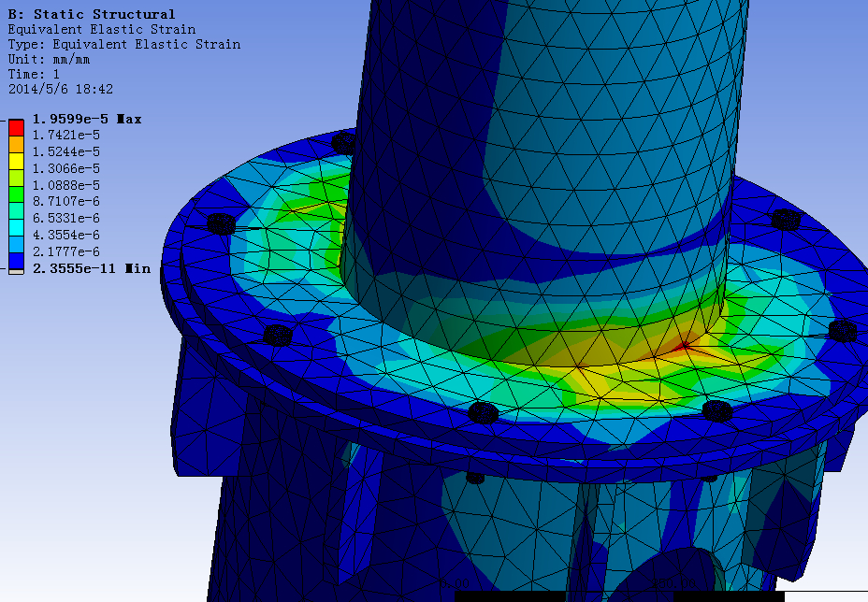Click the dark blue legend color band
868x602 pixels.
pyautogui.click(x=16, y=261)
